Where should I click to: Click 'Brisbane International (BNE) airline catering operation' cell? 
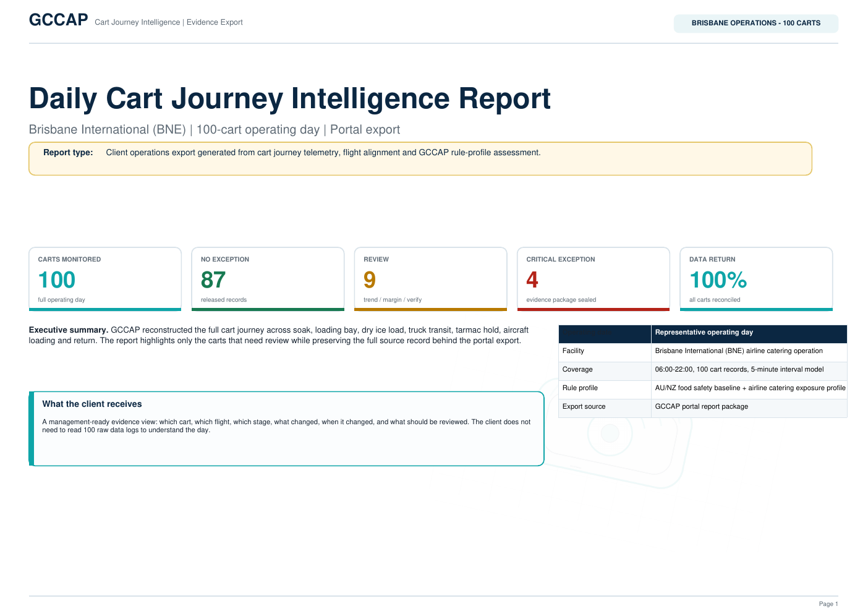(x=739, y=351)
